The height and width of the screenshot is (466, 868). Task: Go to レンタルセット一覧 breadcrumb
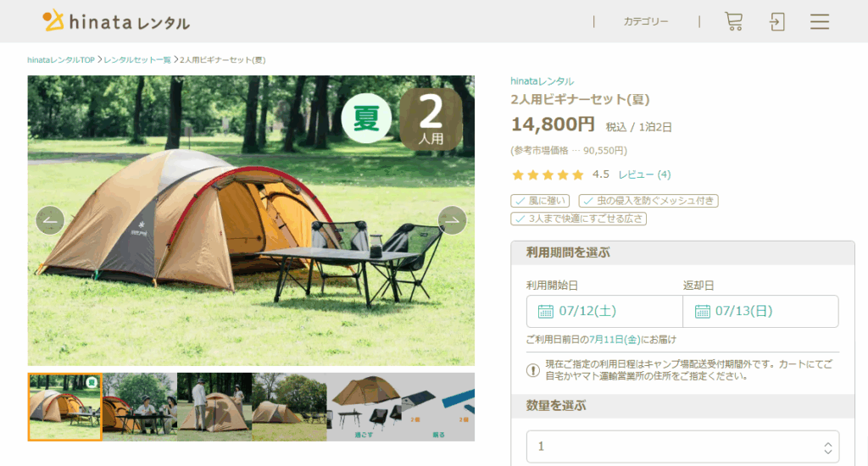(x=137, y=60)
